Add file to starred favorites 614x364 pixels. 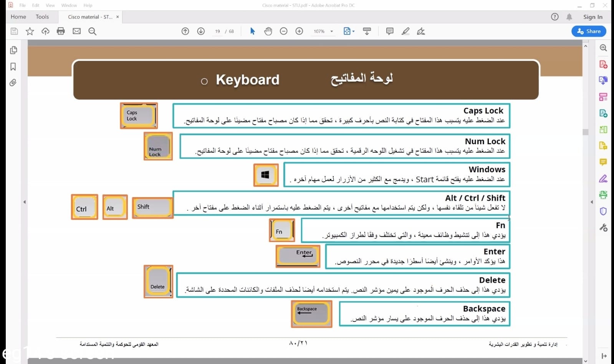30,31
